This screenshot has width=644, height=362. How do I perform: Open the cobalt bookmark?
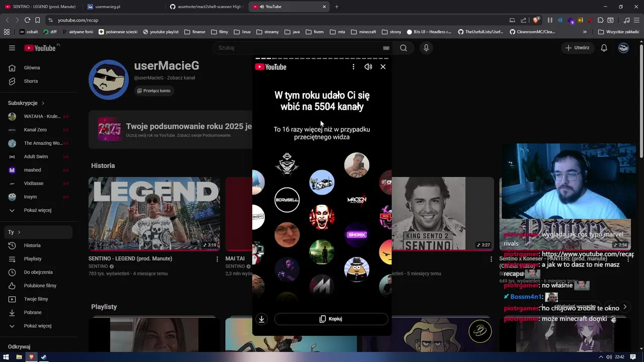29,32
